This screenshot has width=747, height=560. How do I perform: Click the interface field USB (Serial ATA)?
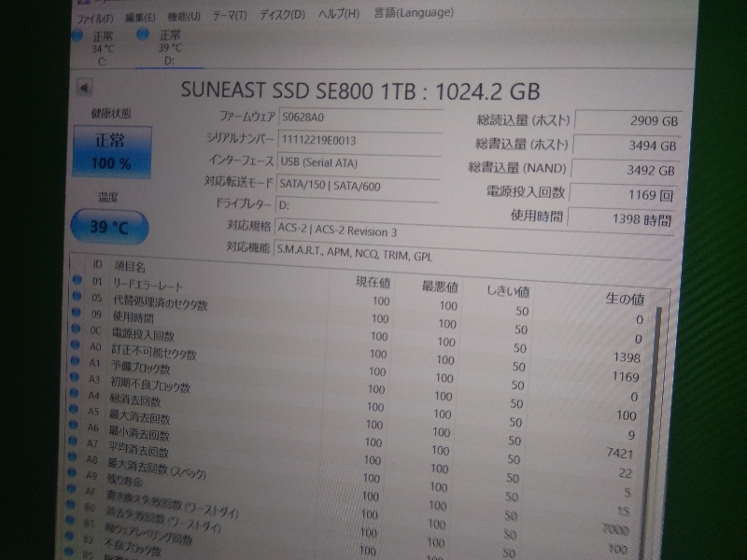click(x=359, y=163)
